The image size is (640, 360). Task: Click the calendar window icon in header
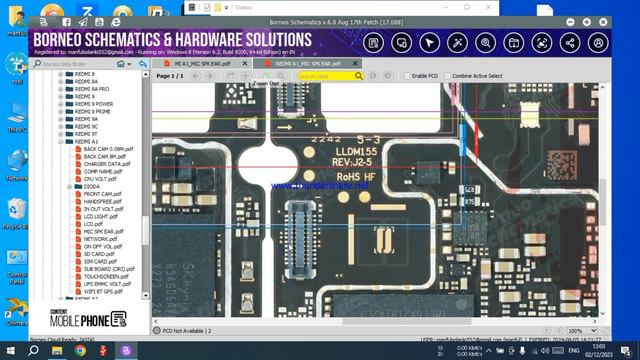(514, 43)
